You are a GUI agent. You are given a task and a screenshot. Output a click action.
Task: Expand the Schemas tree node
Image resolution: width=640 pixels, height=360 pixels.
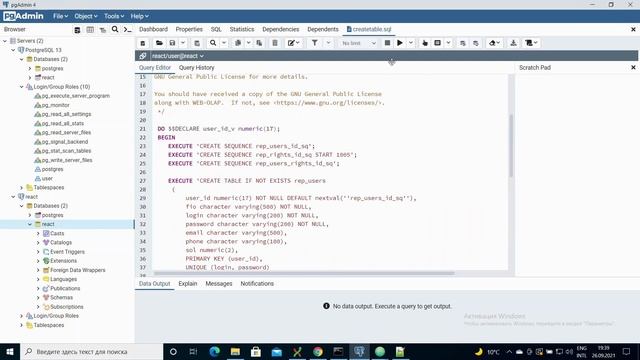38,298
